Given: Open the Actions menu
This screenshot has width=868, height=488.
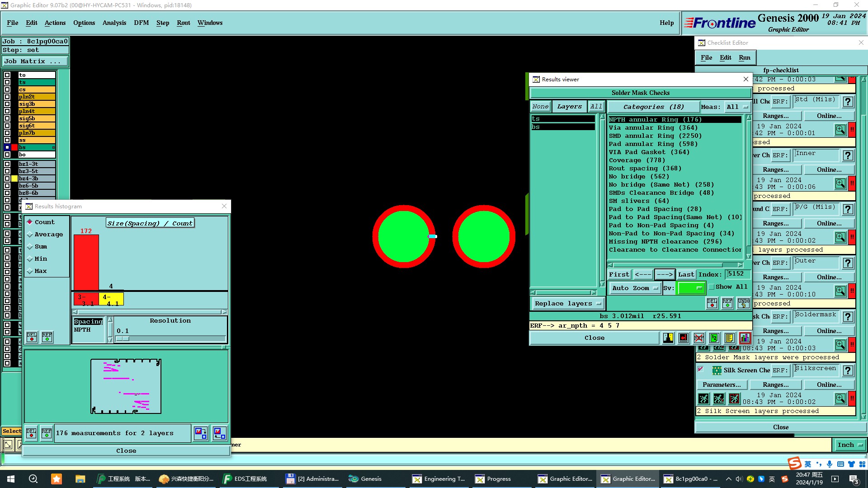Looking at the screenshot, I should click(x=55, y=23).
